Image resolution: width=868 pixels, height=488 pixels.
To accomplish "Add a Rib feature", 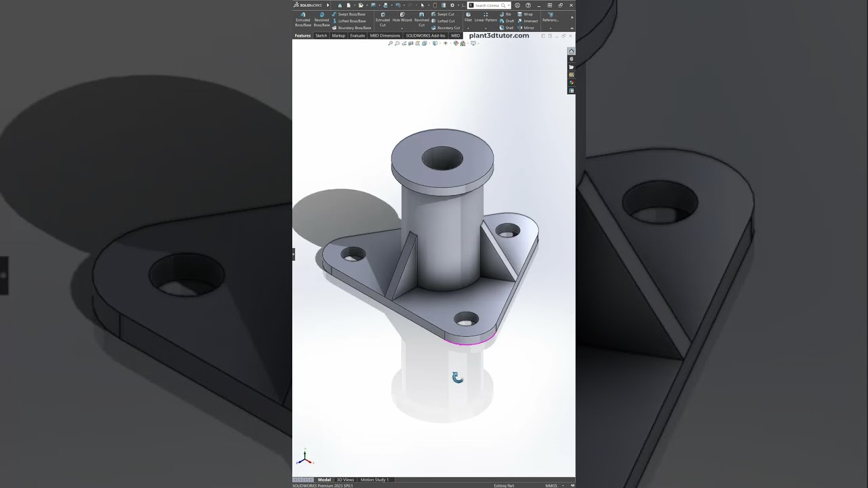I will [505, 14].
